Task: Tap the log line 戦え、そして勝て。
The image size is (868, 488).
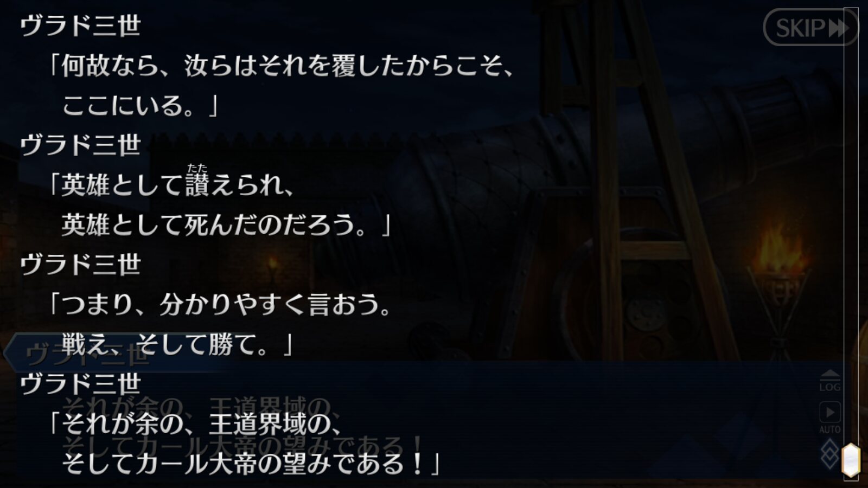Action: (x=177, y=344)
